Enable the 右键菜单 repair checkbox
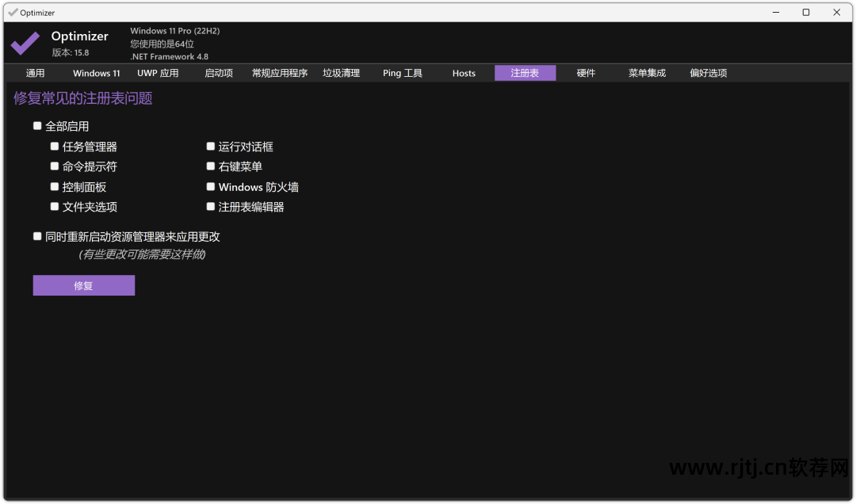856x504 pixels. (210, 166)
